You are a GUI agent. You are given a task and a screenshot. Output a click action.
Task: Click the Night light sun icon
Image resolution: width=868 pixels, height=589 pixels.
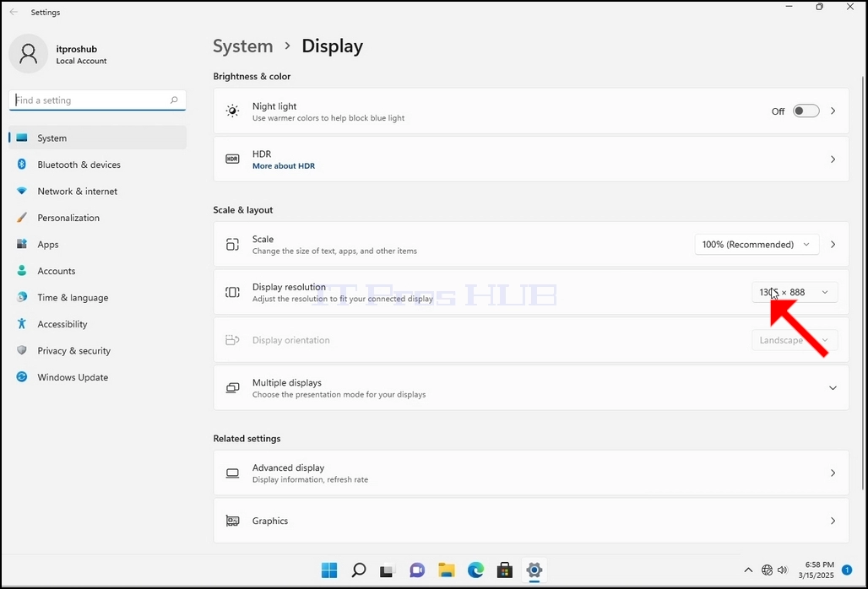point(232,111)
